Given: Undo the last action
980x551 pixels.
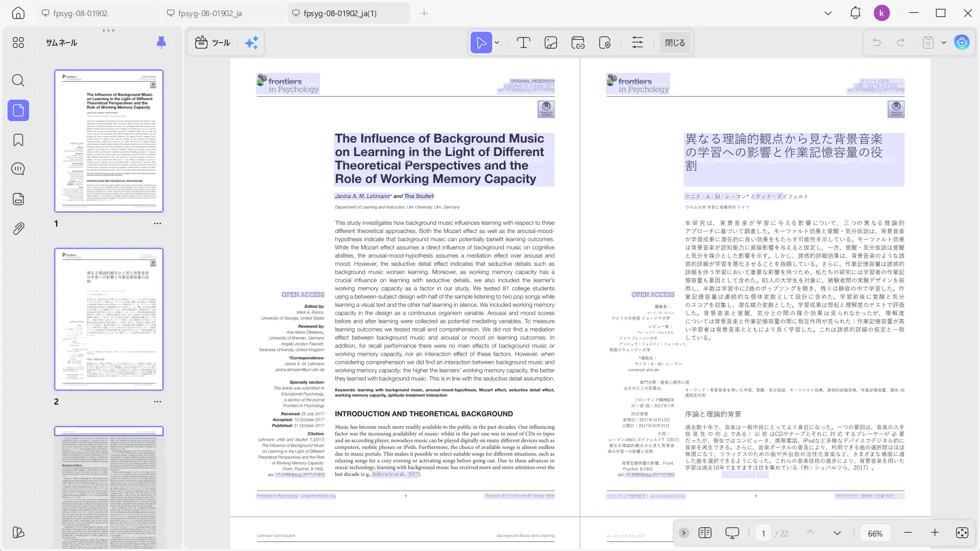Looking at the screenshot, I should (877, 43).
